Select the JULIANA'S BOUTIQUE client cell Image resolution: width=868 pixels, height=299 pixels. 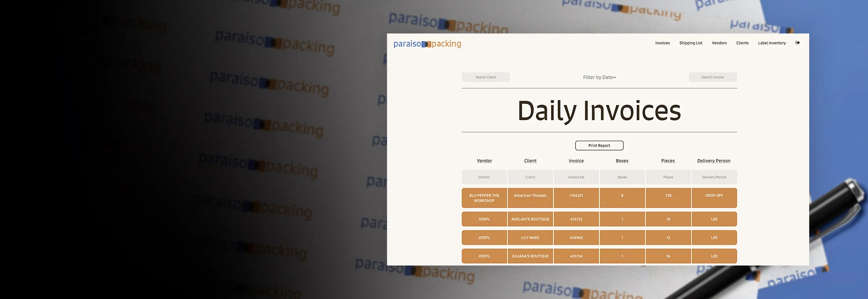[530, 256]
